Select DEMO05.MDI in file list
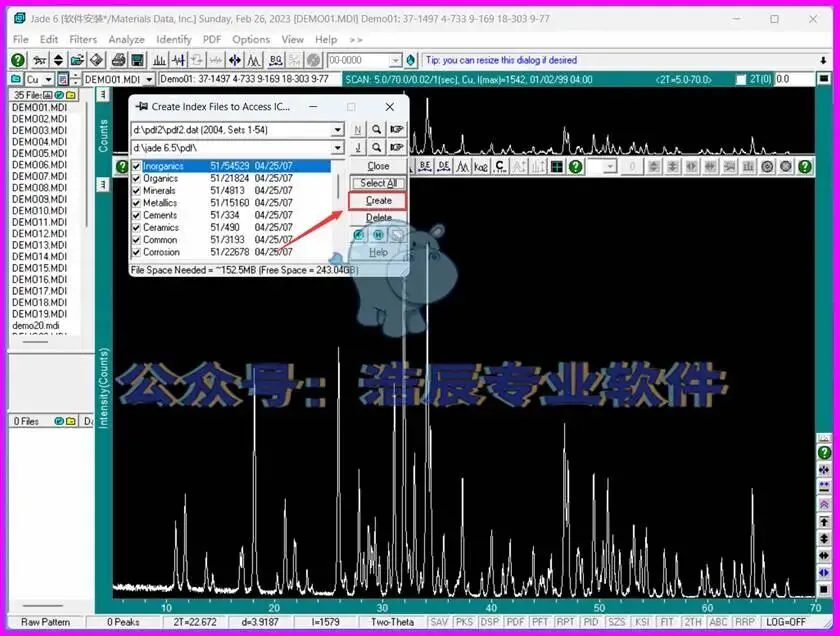 click(x=40, y=153)
